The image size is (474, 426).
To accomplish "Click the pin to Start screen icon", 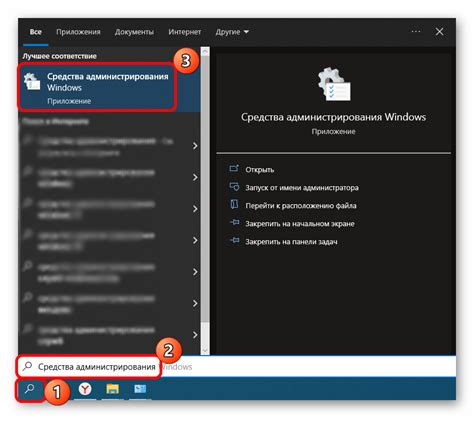I will point(234,222).
